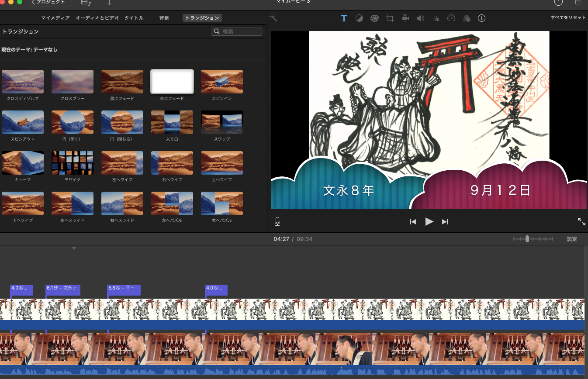Skip to previous clip
Image resolution: width=588 pixels, height=379 pixels.
tap(413, 222)
